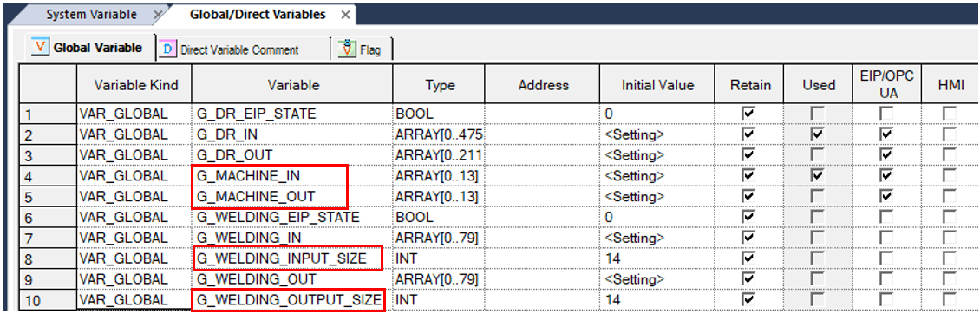Click the Global Variable tab icon

(40, 48)
